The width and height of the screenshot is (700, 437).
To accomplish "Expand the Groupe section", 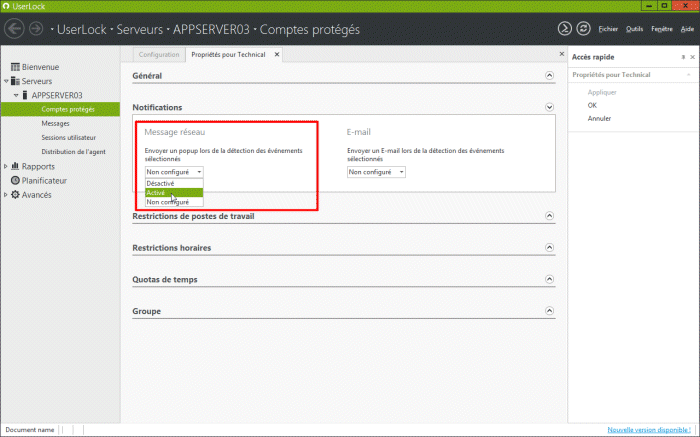I will pyautogui.click(x=550, y=311).
